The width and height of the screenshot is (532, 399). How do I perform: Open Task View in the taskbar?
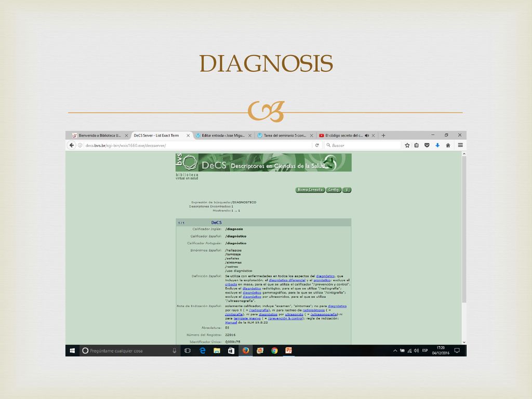tap(187, 351)
